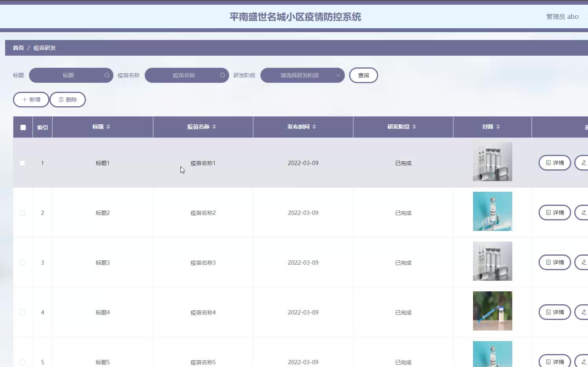The width and height of the screenshot is (588, 367).
Task: Click edit pencil icon for row 标题2
Action: (x=584, y=213)
